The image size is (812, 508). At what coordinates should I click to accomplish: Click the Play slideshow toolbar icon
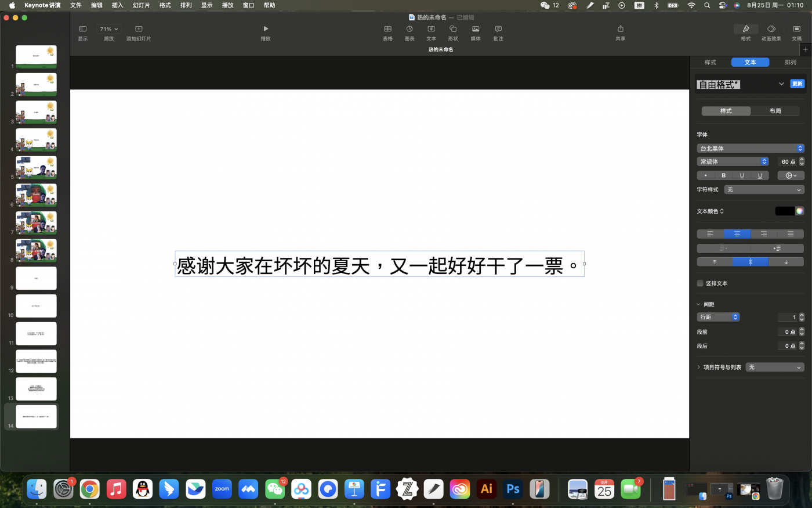click(266, 29)
